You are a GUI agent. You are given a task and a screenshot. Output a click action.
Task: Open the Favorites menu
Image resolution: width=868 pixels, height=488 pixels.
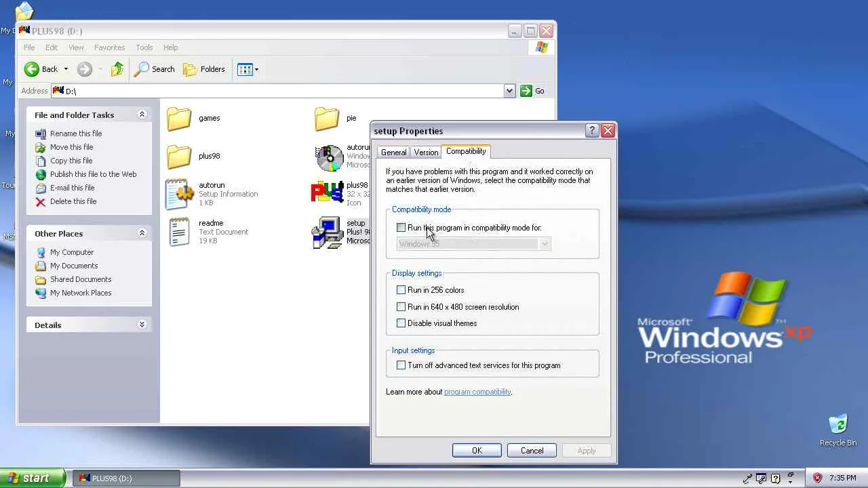click(x=109, y=47)
